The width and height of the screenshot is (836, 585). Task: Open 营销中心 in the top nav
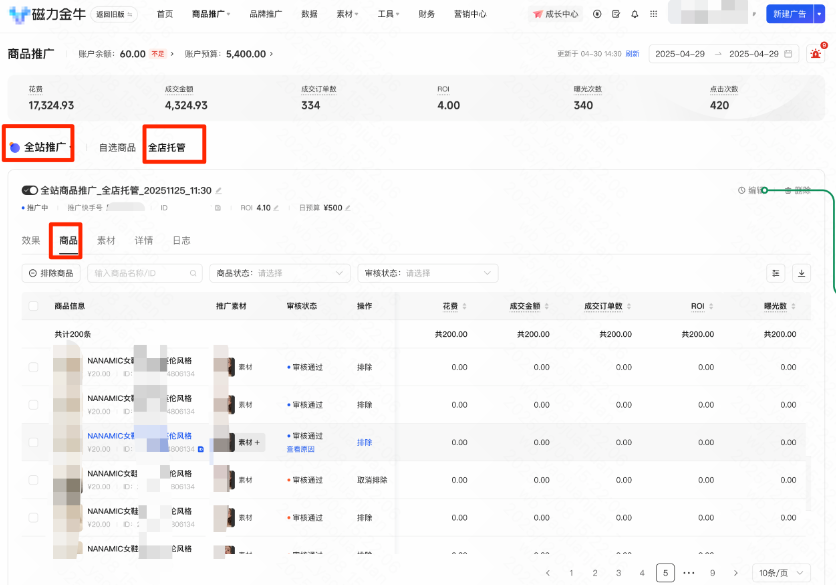[x=470, y=14]
